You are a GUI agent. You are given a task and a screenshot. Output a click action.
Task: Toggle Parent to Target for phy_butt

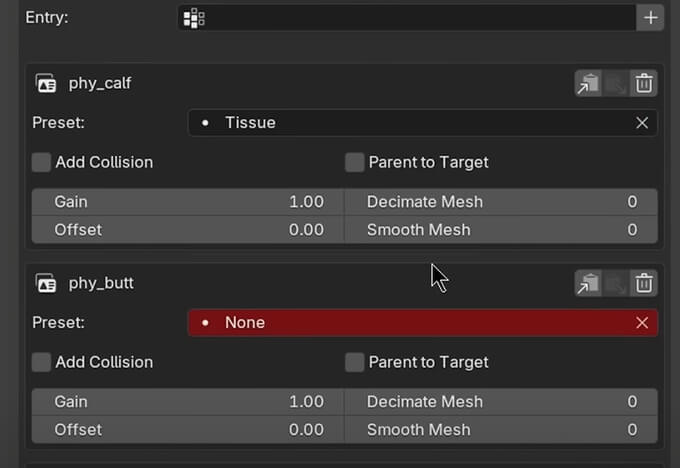pyautogui.click(x=355, y=362)
